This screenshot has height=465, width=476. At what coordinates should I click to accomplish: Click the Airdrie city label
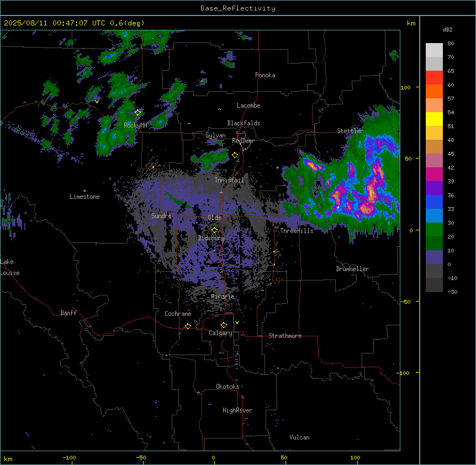(223, 297)
